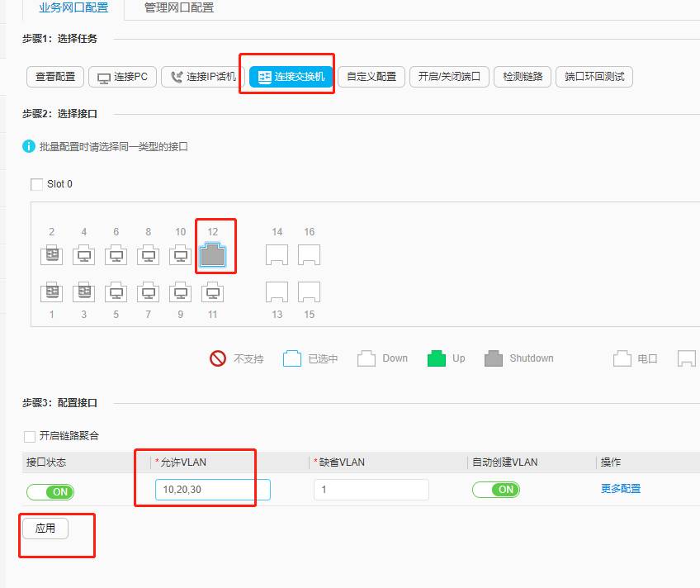Choose the 查看配置 task
The width and height of the screenshot is (700, 588).
[x=55, y=77]
